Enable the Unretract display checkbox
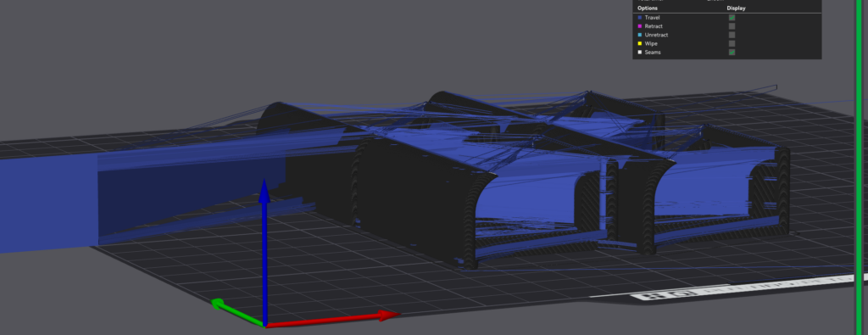The width and height of the screenshot is (868, 335). [x=732, y=35]
